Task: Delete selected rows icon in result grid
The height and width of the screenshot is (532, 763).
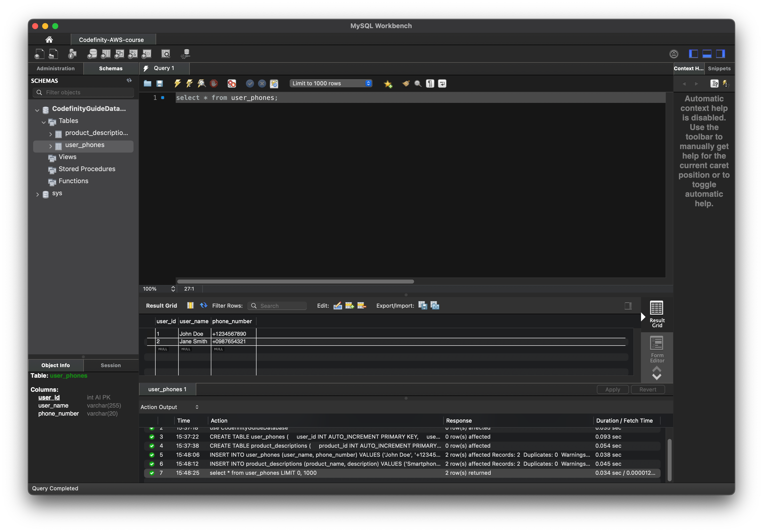Action: point(362,305)
